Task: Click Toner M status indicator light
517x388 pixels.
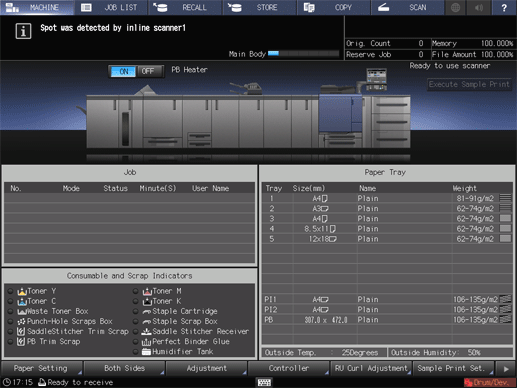Action: 135,291
